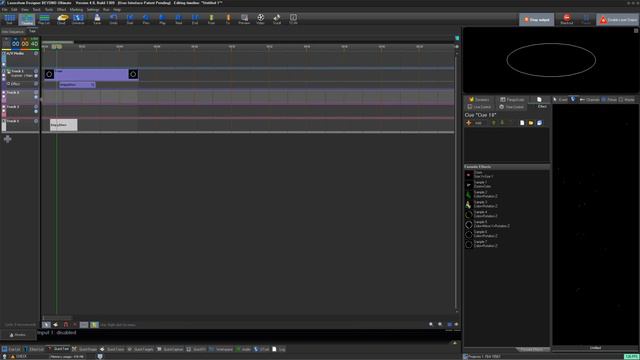Click the red Blackout button
Screen dimensions: 640x360
567,19
